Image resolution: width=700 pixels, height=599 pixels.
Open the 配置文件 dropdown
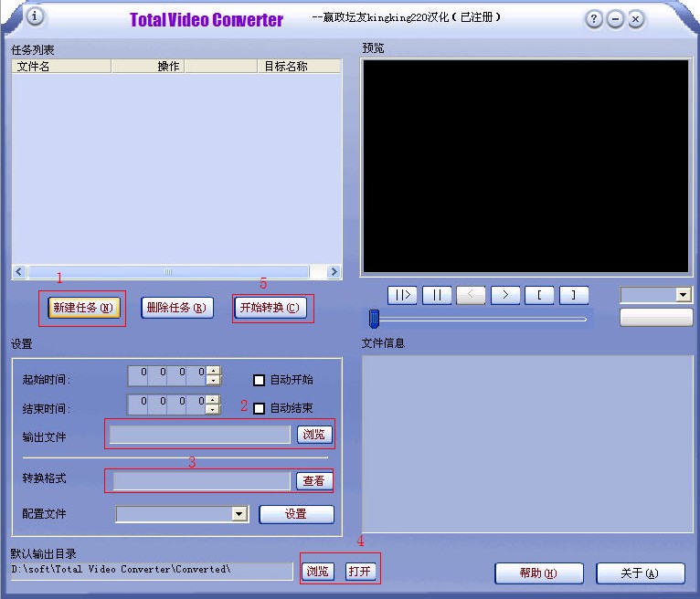pyautogui.click(x=239, y=514)
